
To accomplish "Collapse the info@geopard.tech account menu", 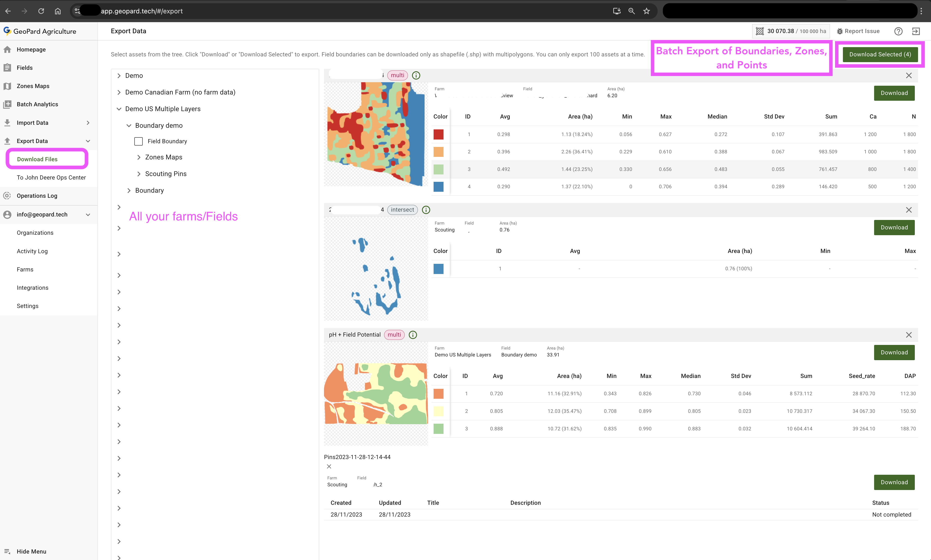I will [88, 215].
